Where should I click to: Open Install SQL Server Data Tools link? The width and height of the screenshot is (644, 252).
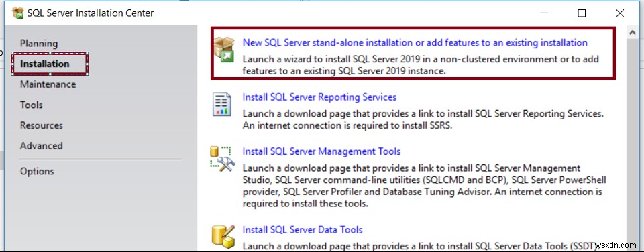point(303,229)
